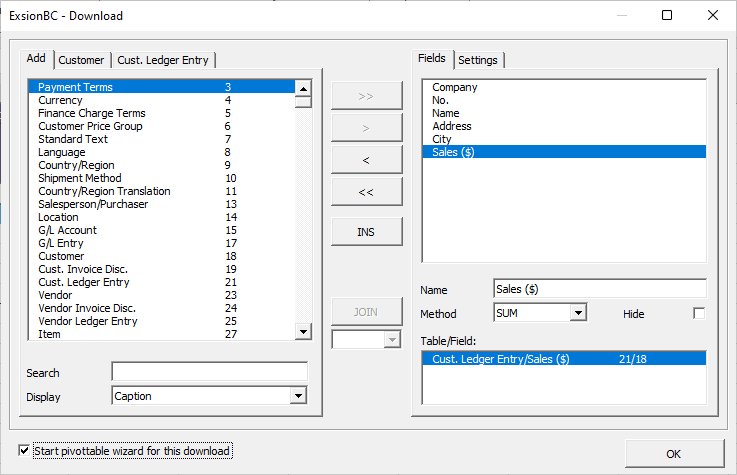737x475 pixels.
Task: Select G/L Account row
Action: coord(162,230)
